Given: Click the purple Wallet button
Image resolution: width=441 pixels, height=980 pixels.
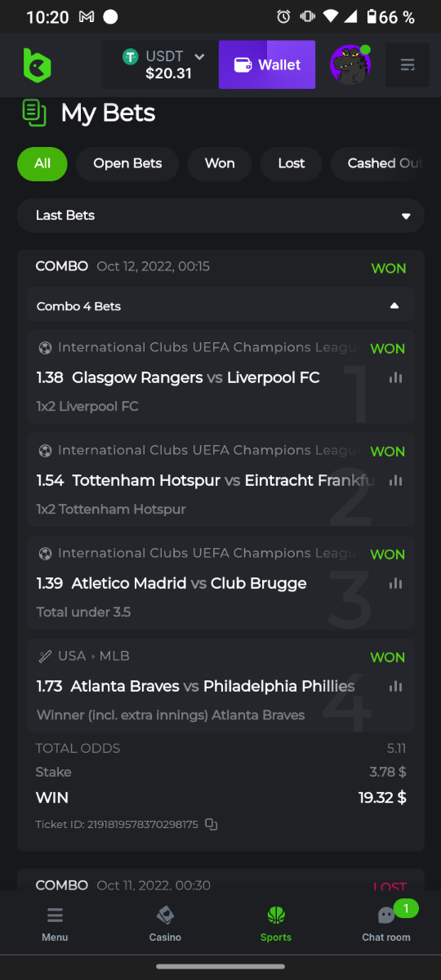Looking at the screenshot, I should click(267, 65).
